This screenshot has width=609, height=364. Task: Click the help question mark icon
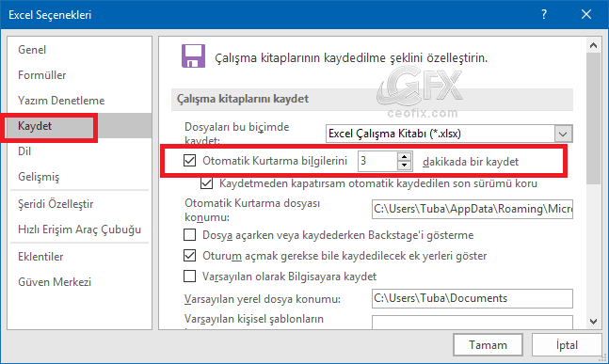[544, 15]
